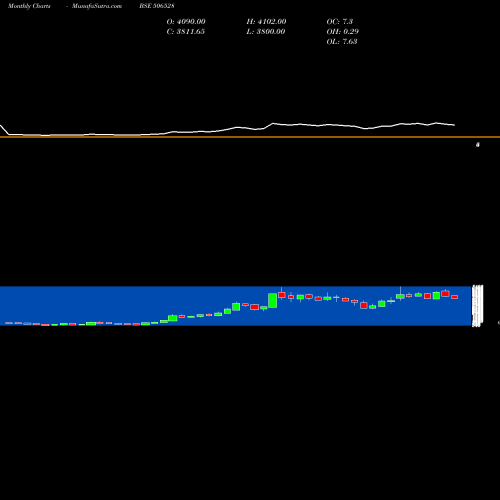500x500 pixels.
Task: Click the 'Monthly Charts' title text
Action: point(29,6)
